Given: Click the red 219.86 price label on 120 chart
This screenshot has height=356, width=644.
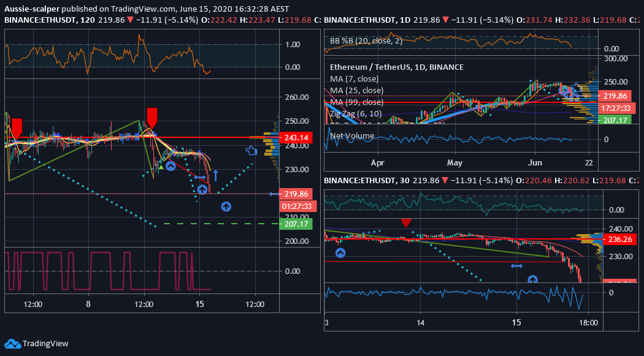Looking at the screenshot, I should tap(296, 194).
